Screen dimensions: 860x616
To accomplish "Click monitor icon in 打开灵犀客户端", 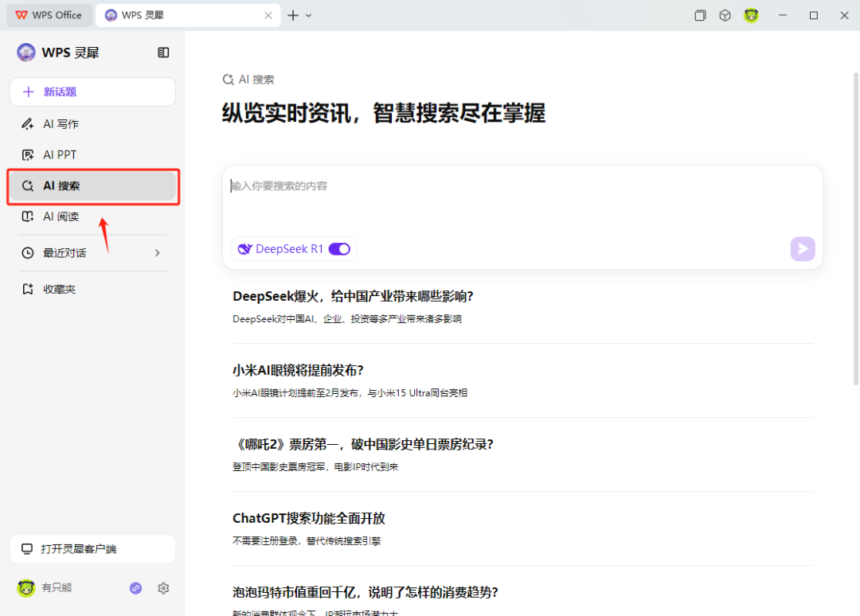I will click(27, 548).
